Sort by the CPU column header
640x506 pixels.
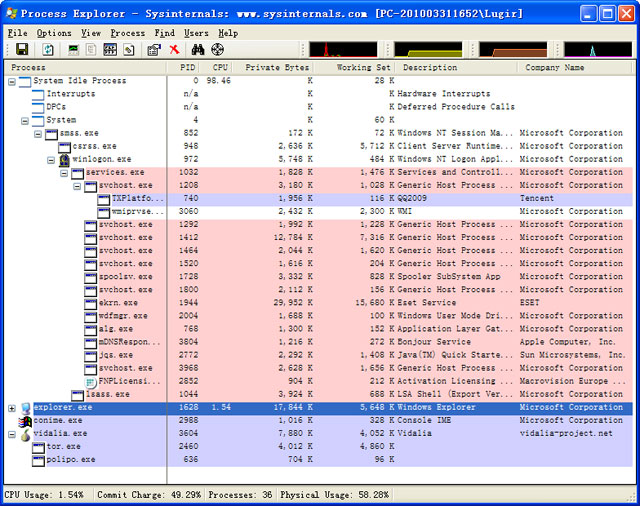click(216, 67)
